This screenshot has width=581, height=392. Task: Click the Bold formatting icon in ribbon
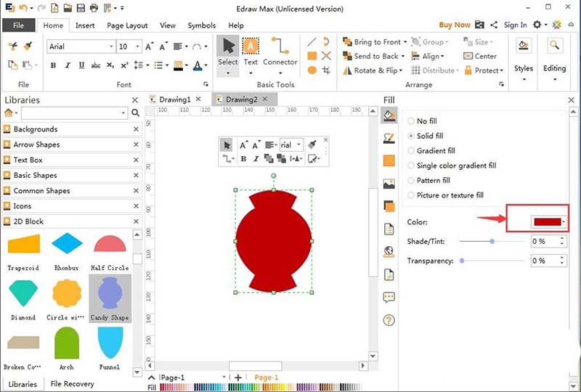pyautogui.click(x=53, y=65)
